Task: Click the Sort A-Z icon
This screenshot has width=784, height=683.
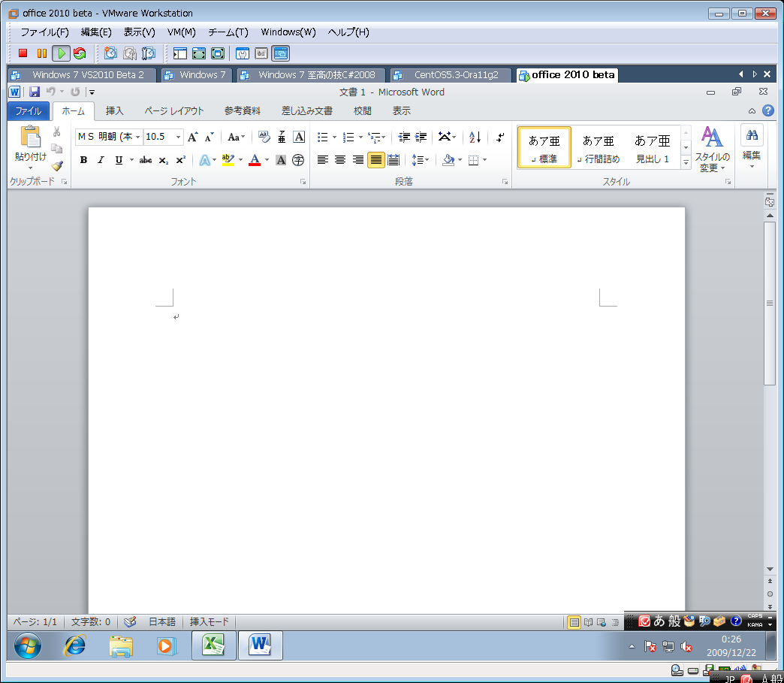Action: tap(475, 137)
